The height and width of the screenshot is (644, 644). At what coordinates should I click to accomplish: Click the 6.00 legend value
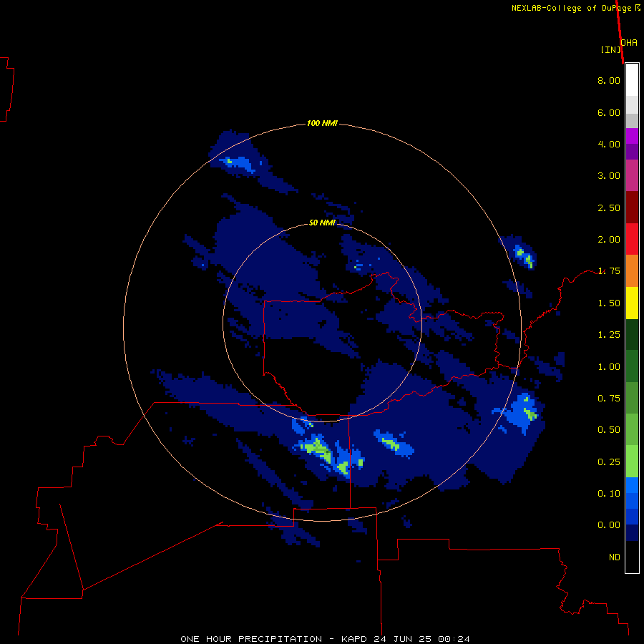click(x=609, y=112)
